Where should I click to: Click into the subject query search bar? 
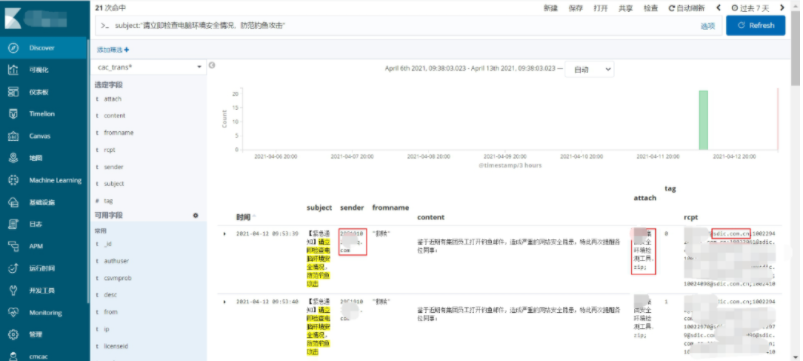coord(397,26)
